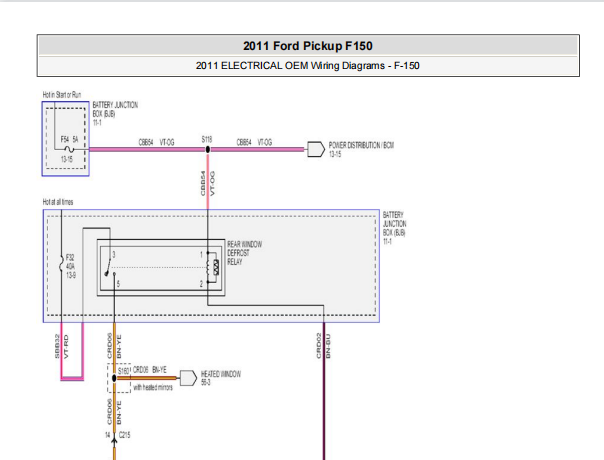The height and width of the screenshot is (460, 604).
Task: Click the "CRD06 BN-YE" label below S160
Action: tap(114, 413)
